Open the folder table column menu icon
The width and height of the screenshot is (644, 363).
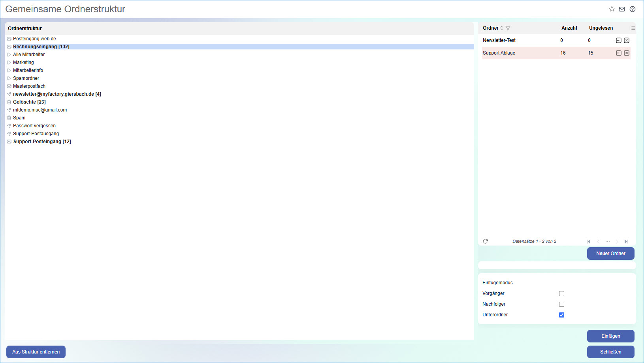(633, 28)
